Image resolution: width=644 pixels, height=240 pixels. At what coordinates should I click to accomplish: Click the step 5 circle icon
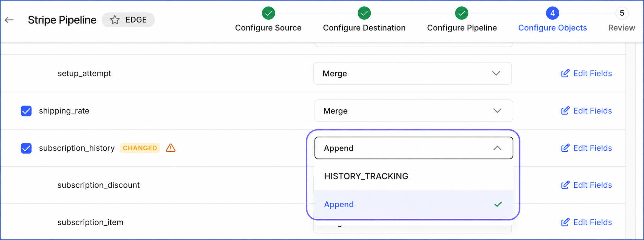(x=622, y=13)
